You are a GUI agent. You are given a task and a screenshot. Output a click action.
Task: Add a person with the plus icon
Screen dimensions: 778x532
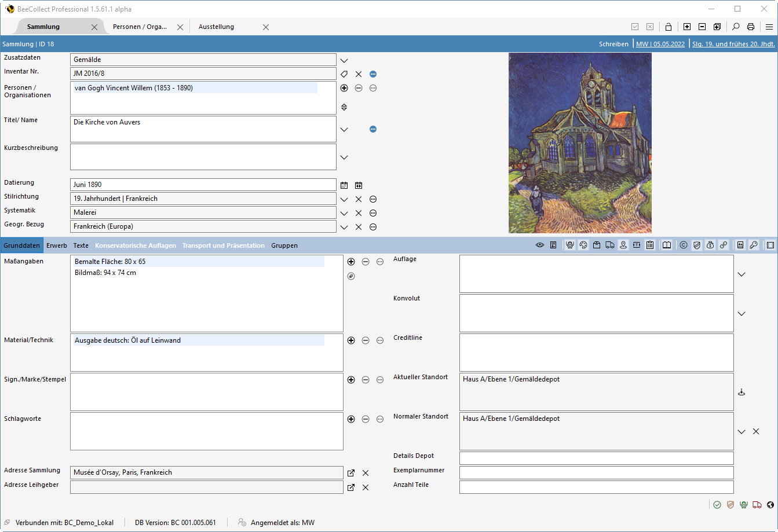click(344, 88)
